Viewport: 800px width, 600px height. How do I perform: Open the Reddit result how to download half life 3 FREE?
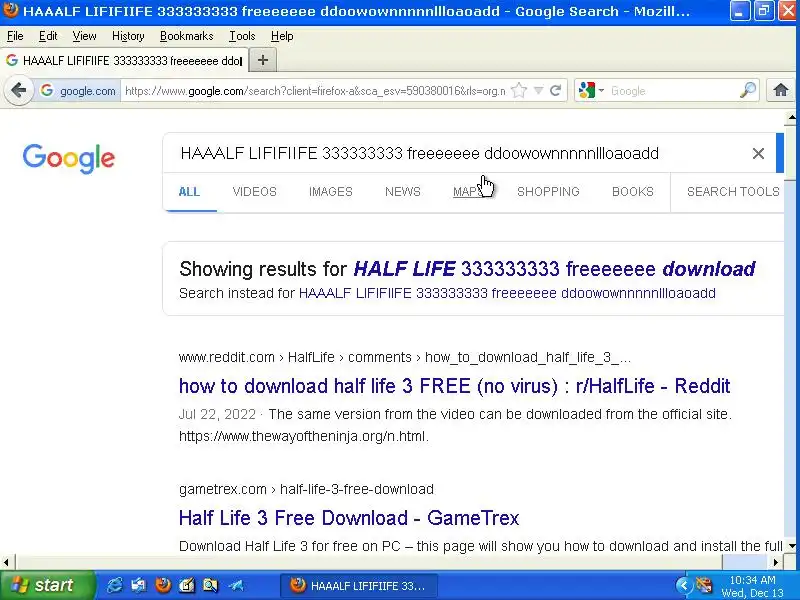(x=454, y=386)
